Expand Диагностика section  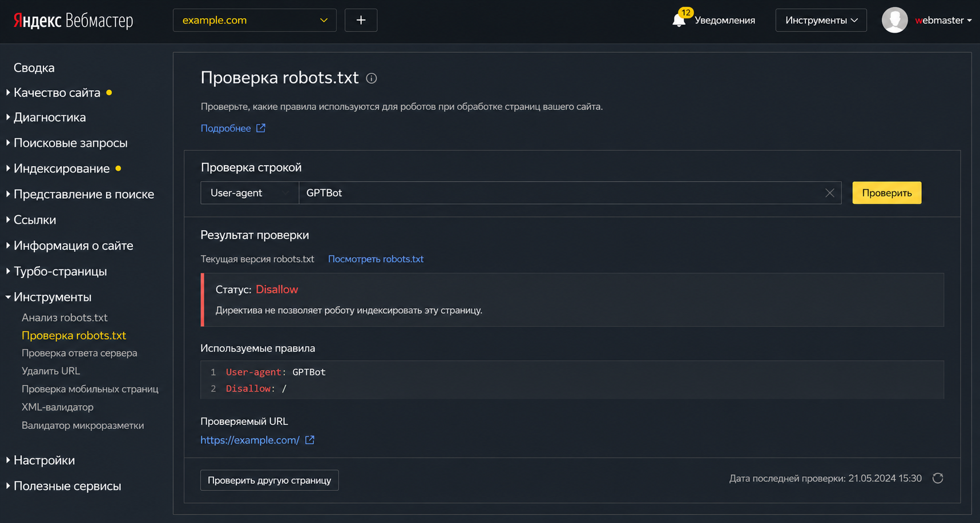pyautogui.click(x=50, y=118)
